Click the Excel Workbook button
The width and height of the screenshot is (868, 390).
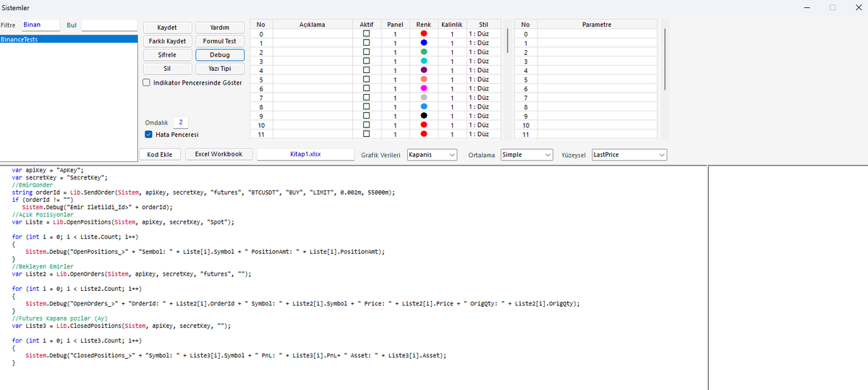(x=218, y=154)
